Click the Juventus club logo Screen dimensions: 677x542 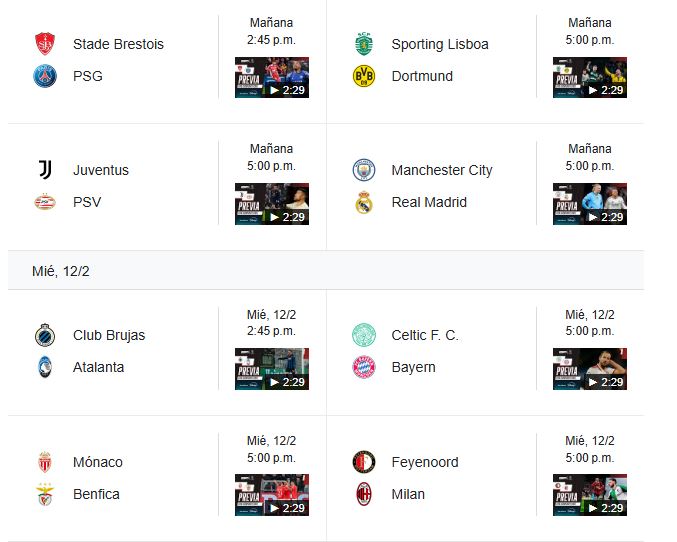click(x=45, y=170)
